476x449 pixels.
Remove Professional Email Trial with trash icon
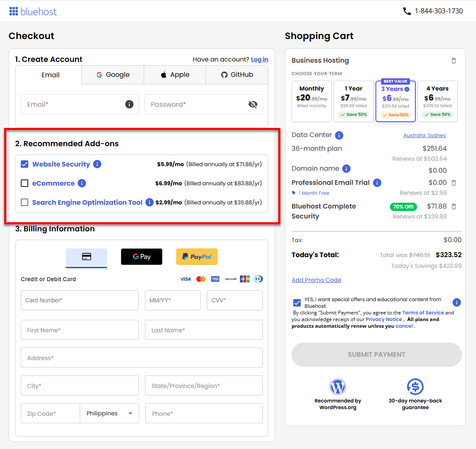pos(454,183)
